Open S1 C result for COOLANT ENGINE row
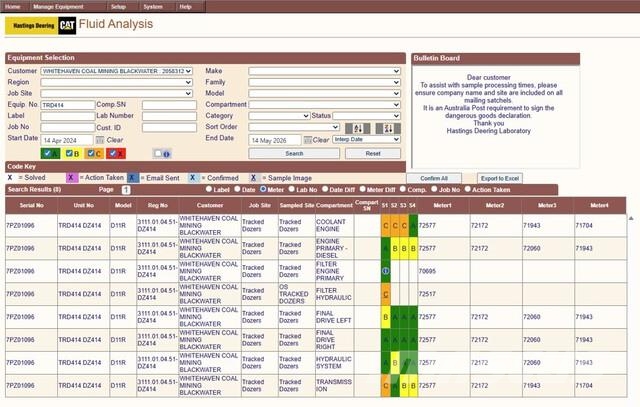 386,225
